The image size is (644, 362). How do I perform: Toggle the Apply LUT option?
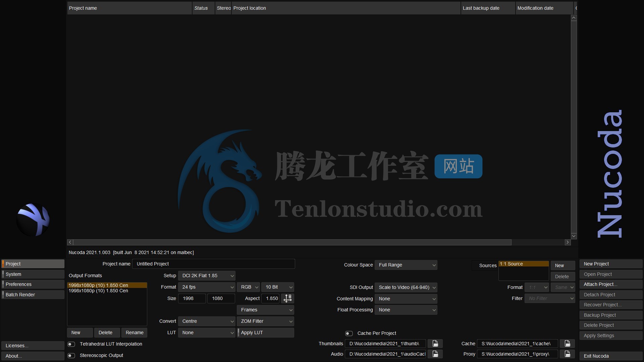tap(265, 333)
